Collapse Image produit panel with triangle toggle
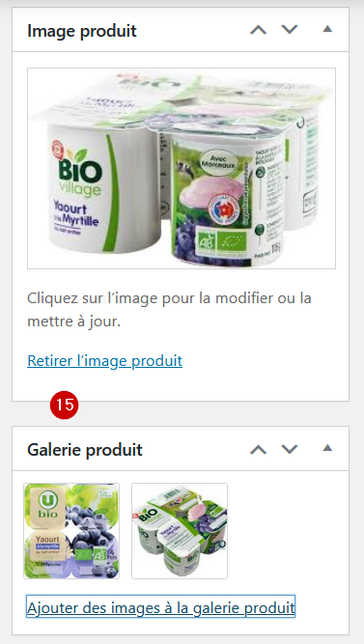The image size is (364, 644). pyautogui.click(x=327, y=29)
